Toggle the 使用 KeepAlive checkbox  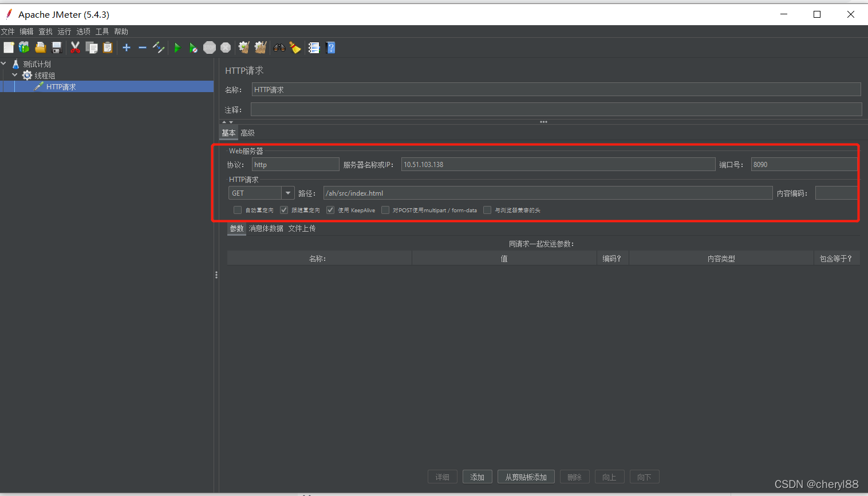(330, 210)
